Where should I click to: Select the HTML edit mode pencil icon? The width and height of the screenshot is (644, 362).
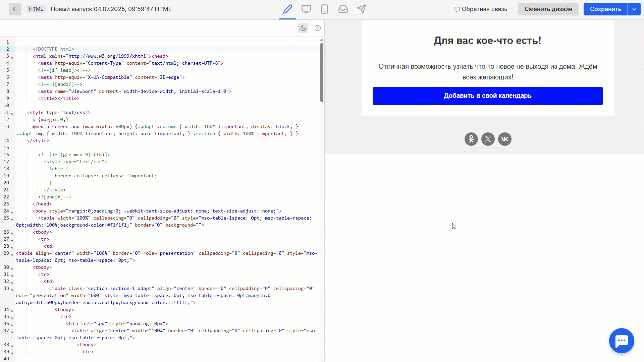click(287, 9)
